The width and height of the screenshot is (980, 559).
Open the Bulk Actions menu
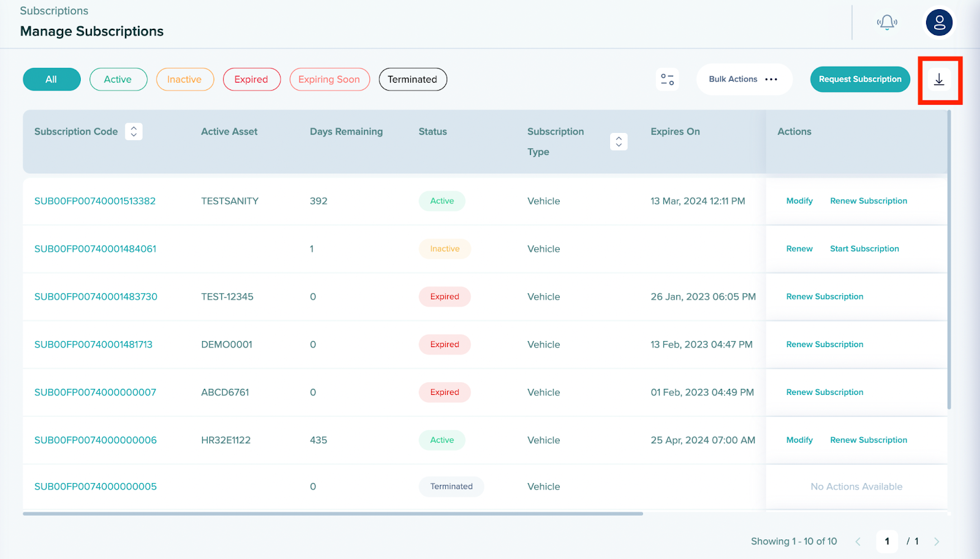tap(744, 80)
